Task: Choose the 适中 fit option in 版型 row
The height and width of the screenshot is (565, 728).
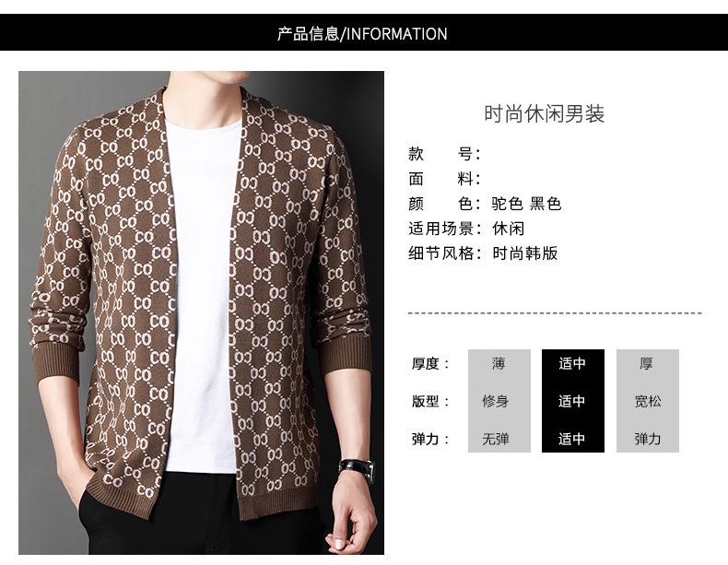Action: pyautogui.click(x=572, y=401)
